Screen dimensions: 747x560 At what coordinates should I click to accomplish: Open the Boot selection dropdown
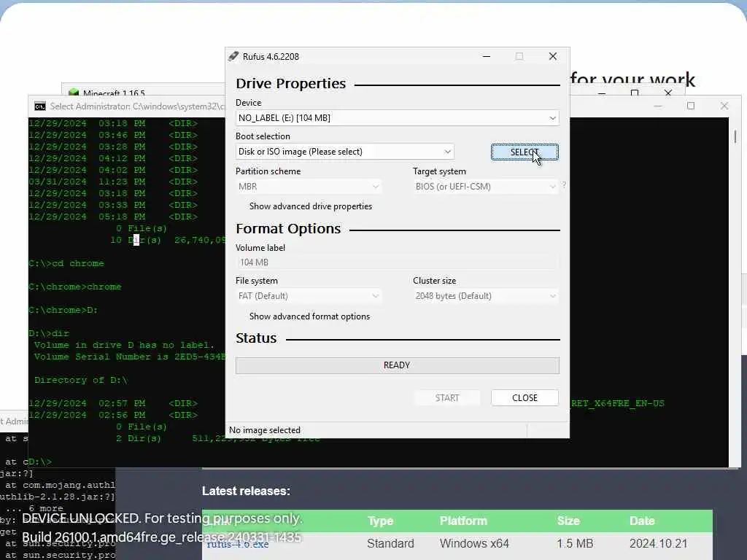(x=345, y=152)
